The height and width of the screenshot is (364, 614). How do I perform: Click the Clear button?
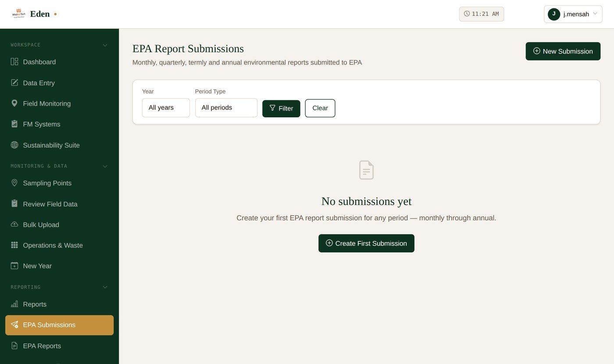(320, 108)
